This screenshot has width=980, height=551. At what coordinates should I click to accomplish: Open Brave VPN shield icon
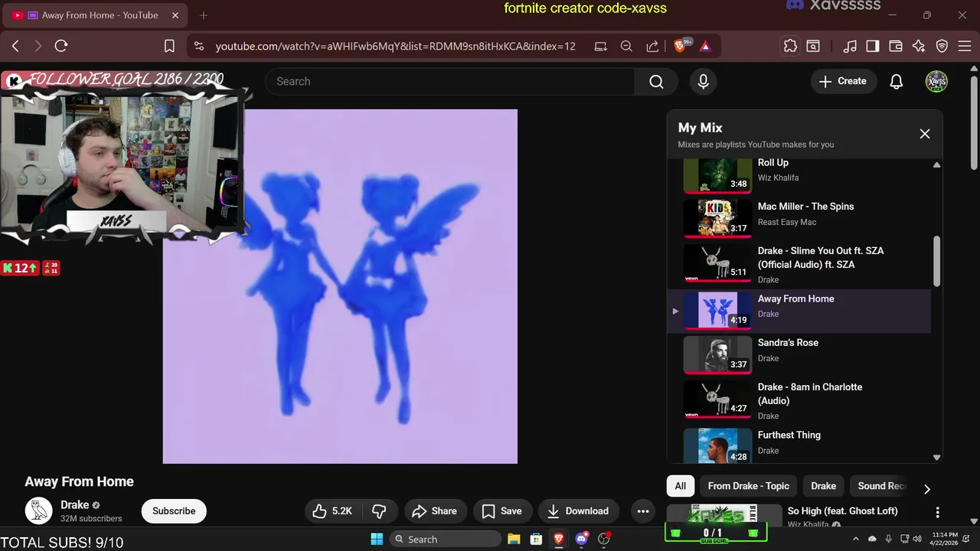tap(942, 46)
